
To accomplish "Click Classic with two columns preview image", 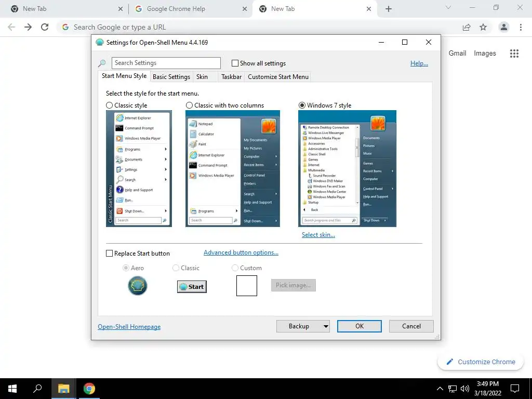I will 233,169.
